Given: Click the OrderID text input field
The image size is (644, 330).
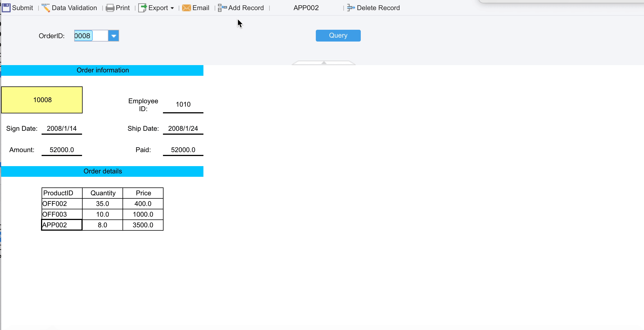Looking at the screenshot, I should (91, 36).
